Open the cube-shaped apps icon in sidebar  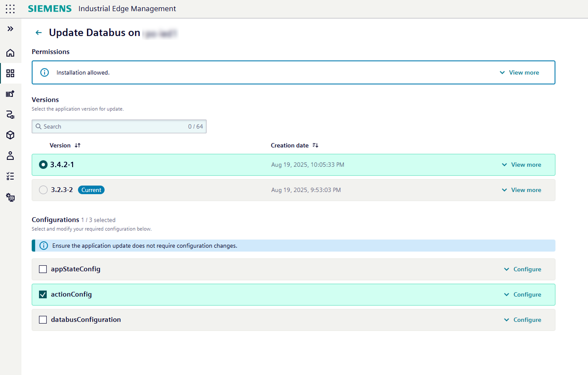point(10,135)
